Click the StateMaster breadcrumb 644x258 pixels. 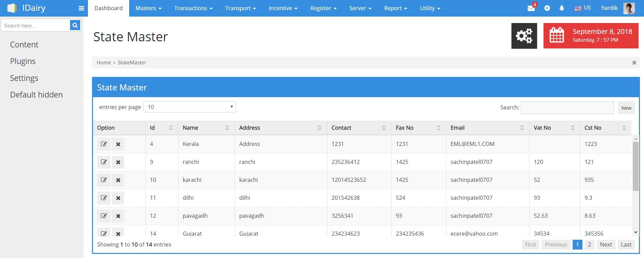coord(132,63)
